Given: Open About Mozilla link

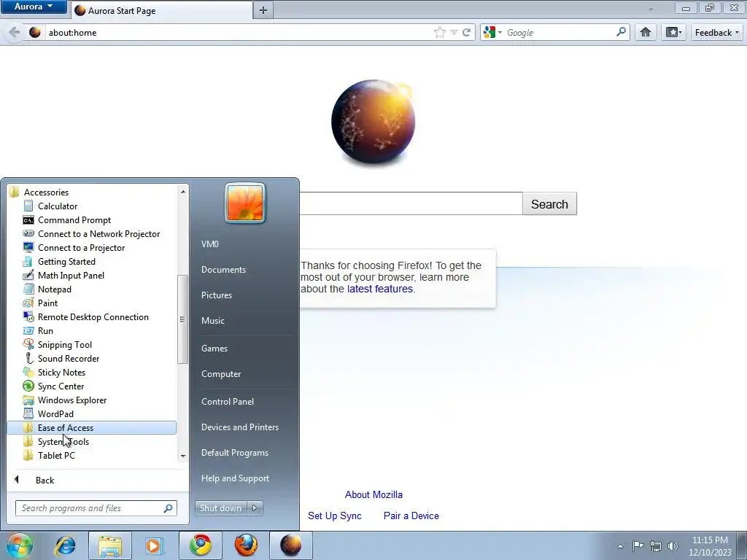Looking at the screenshot, I should [373, 495].
